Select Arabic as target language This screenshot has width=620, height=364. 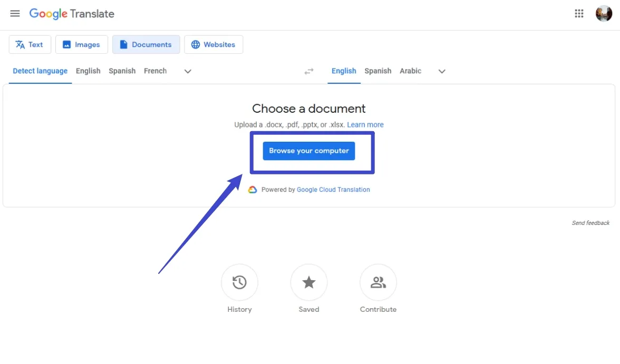411,71
